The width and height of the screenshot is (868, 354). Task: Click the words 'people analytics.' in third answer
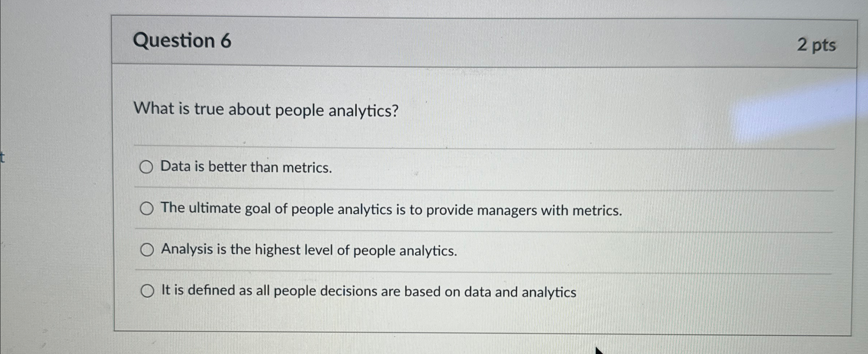click(x=405, y=251)
